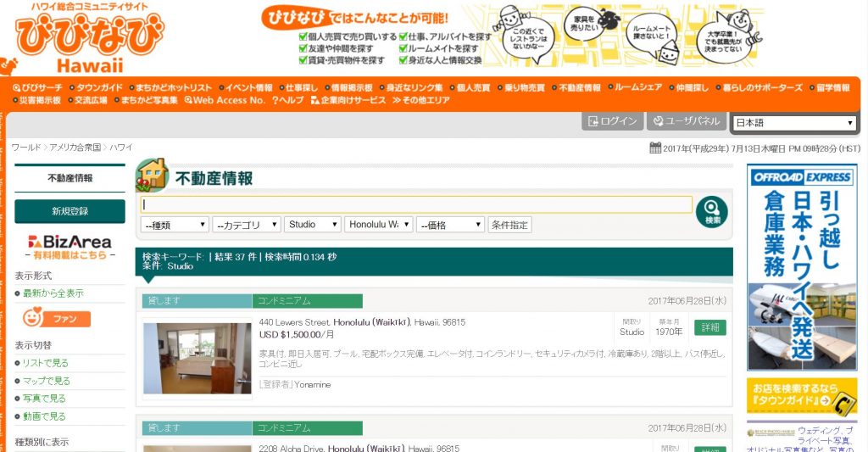Go to 留学情報 menu item

point(829,87)
